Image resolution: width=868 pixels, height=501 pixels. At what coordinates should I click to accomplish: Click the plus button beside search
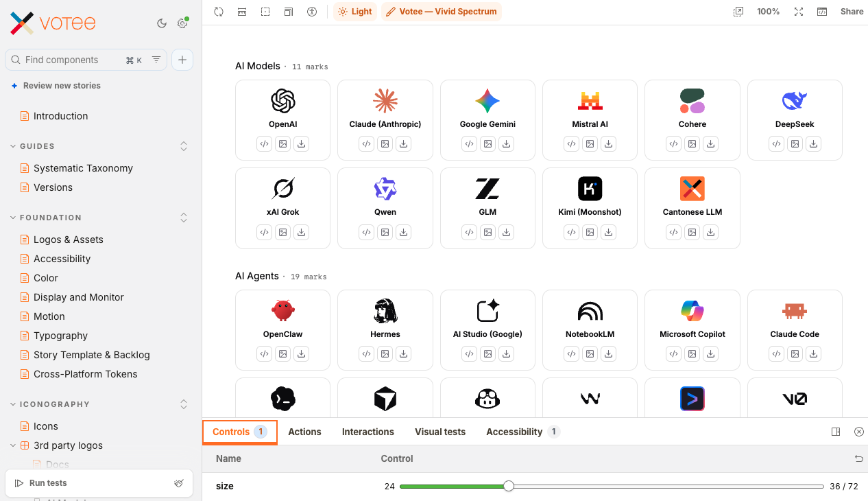point(182,60)
